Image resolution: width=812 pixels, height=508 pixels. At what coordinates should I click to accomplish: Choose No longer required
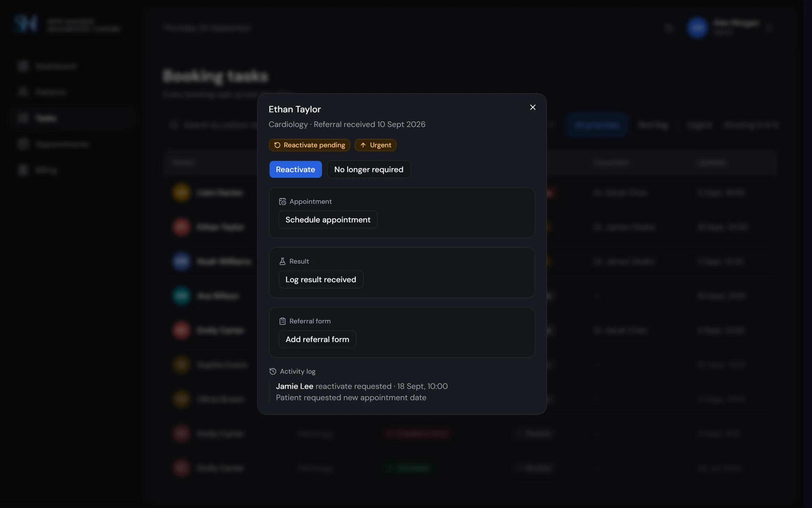369,169
